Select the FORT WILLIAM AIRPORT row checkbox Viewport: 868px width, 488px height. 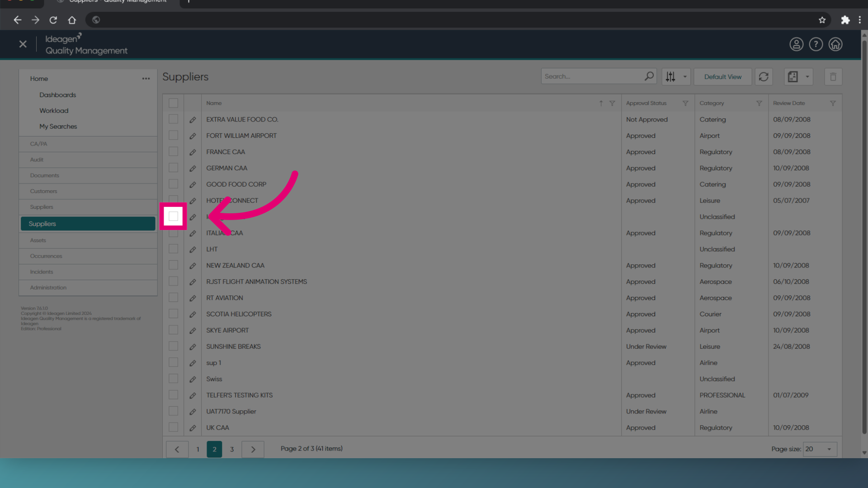point(173,136)
